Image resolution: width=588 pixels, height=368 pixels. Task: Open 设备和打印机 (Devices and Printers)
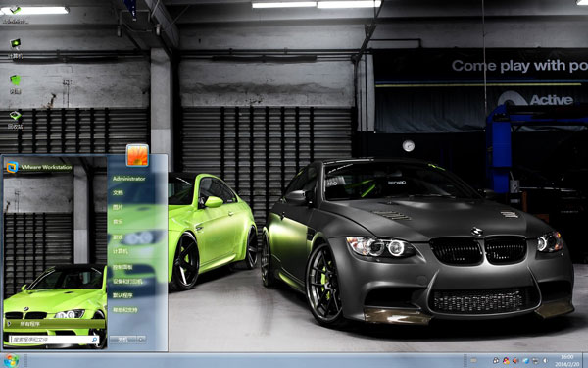coord(127,282)
